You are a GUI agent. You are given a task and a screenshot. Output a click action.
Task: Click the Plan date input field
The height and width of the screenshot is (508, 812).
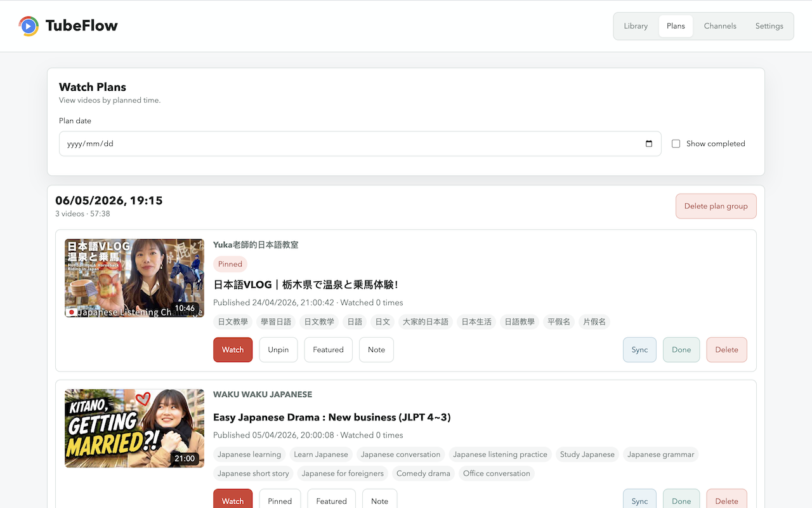[360, 144]
